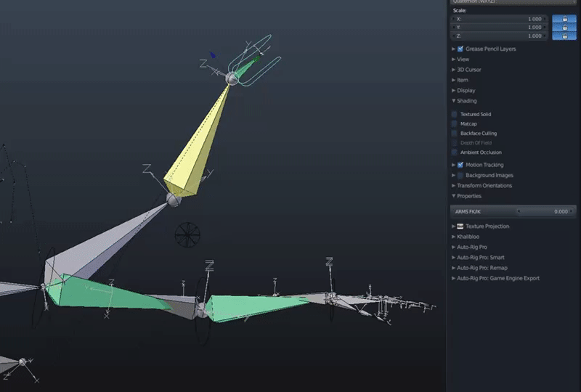Enable the Textured Solid option

(455, 114)
